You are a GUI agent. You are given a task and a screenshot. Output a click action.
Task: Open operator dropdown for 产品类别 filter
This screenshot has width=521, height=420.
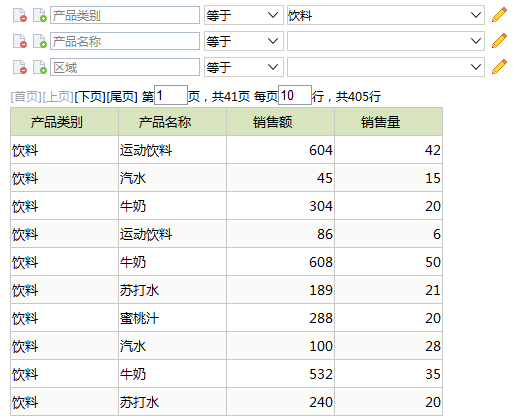(x=244, y=15)
